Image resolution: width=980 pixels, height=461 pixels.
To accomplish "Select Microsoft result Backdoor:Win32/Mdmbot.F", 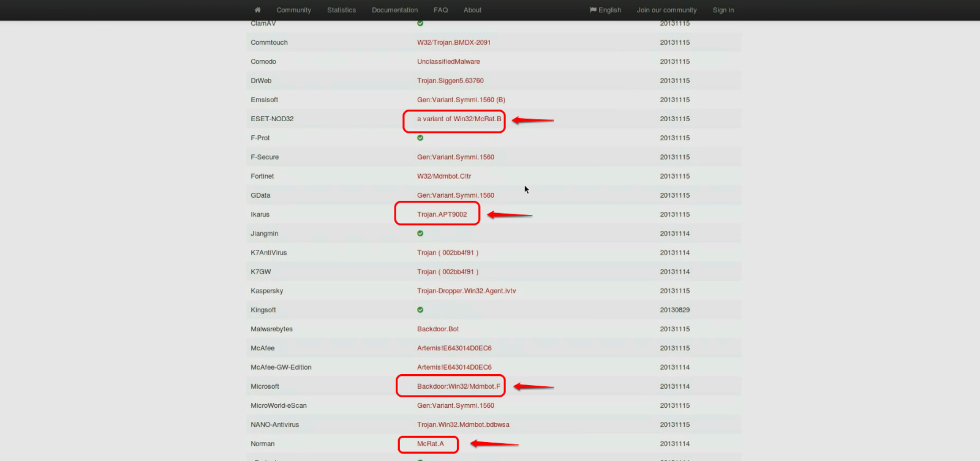I will click(459, 386).
